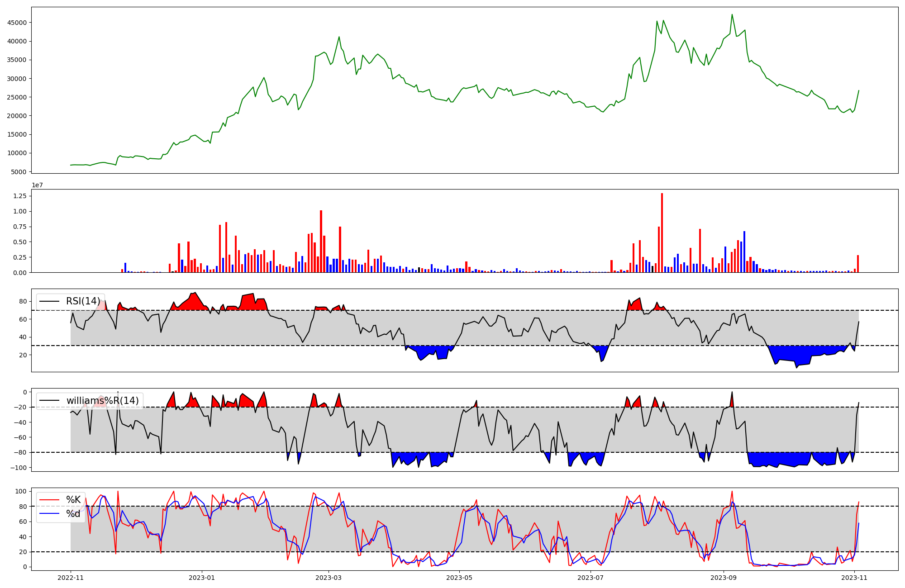The image size is (905, 588).
Task: Click the 2023-09 x-axis tick label
Action: coord(723,578)
